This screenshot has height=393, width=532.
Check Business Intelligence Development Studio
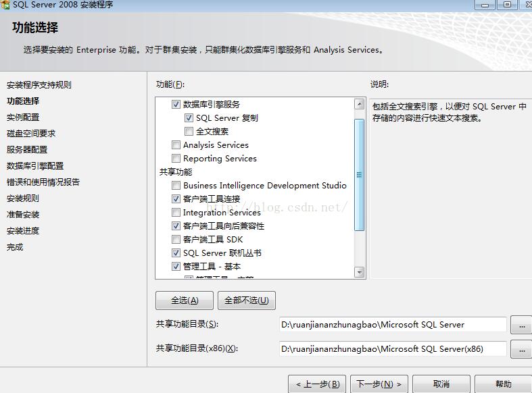tap(176, 186)
